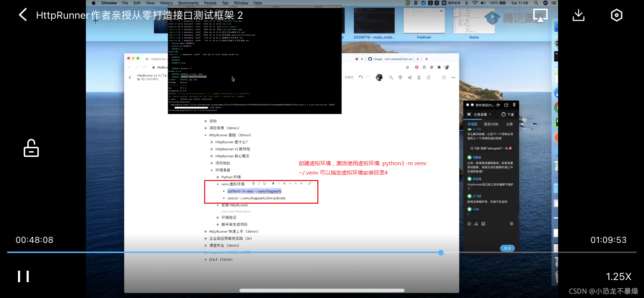Click Chrome's back navigation arrow

click(x=130, y=67)
